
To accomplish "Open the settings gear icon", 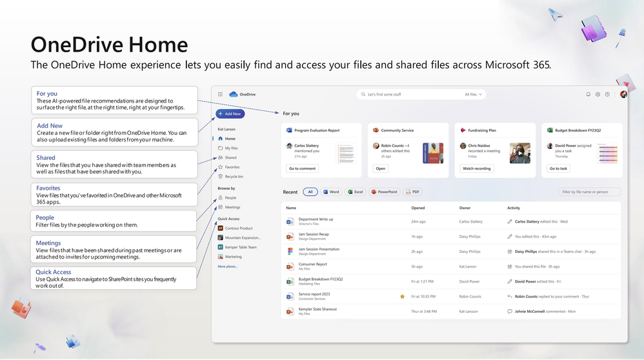I will [598, 94].
